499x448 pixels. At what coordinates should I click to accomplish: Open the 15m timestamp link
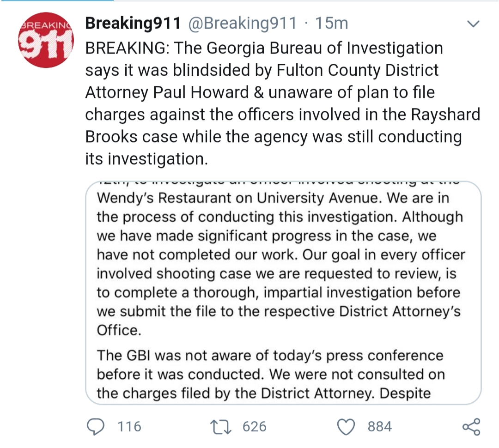pyautogui.click(x=332, y=23)
